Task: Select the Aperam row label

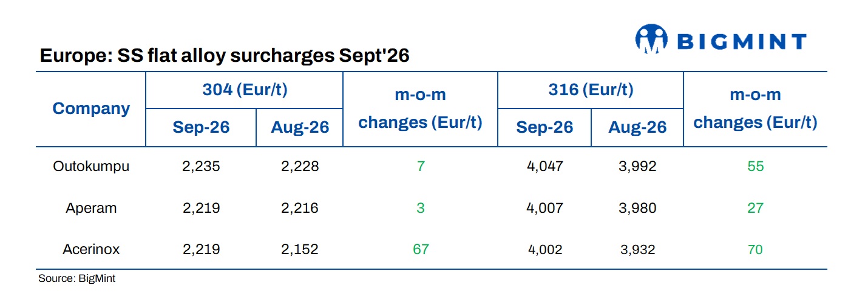Action: point(91,208)
